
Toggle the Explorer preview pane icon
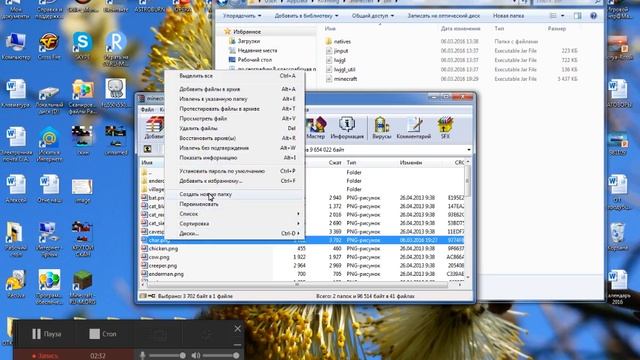[x=578, y=16]
